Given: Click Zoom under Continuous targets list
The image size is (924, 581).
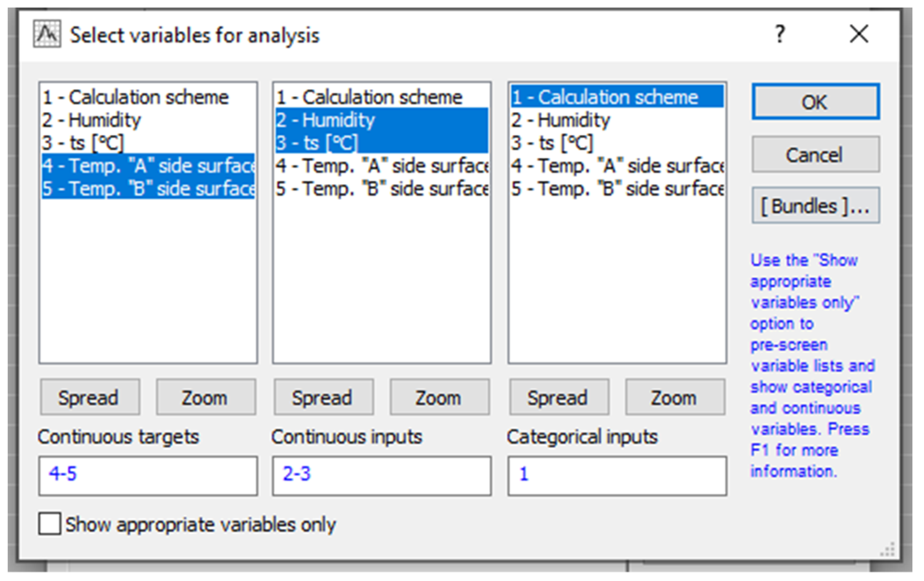Looking at the screenshot, I should (x=206, y=397).
